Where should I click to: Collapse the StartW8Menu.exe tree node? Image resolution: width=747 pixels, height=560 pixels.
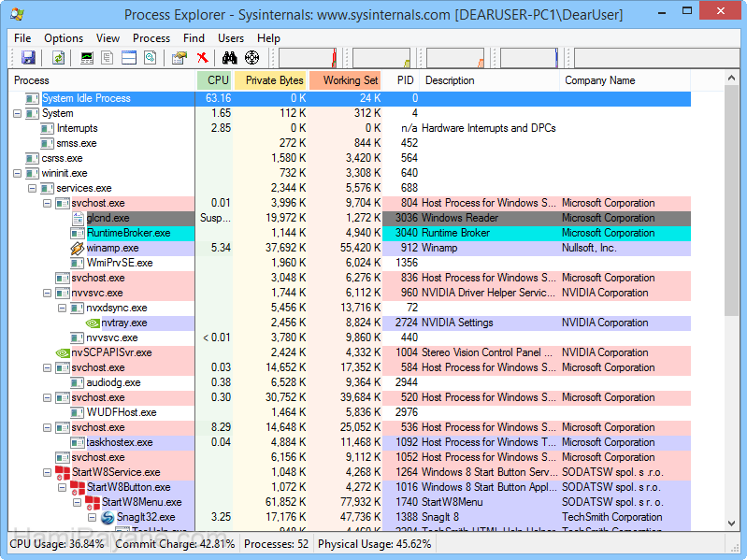(78, 502)
